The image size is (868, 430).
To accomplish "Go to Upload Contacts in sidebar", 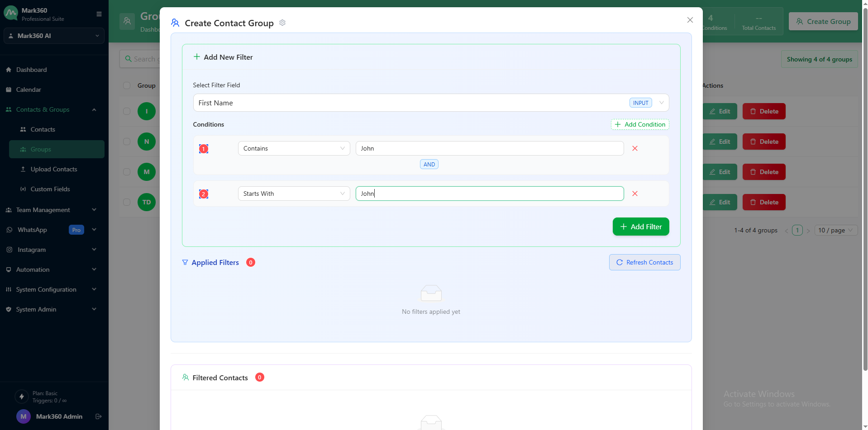I will 53,169.
